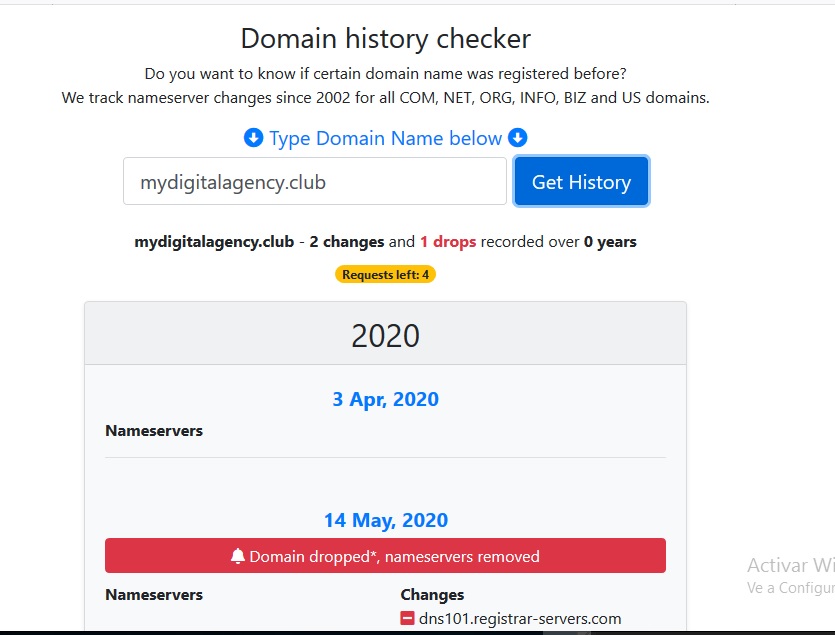Image resolution: width=835 pixels, height=635 pixels.
Task: Focus the domain name input field
Action: [315, 181]
